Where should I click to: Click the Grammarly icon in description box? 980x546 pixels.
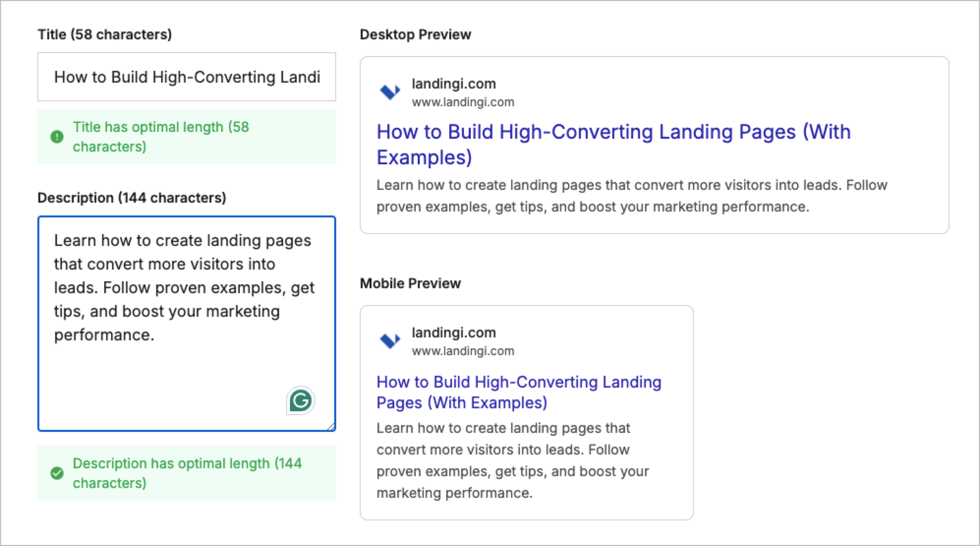point(300,400)
